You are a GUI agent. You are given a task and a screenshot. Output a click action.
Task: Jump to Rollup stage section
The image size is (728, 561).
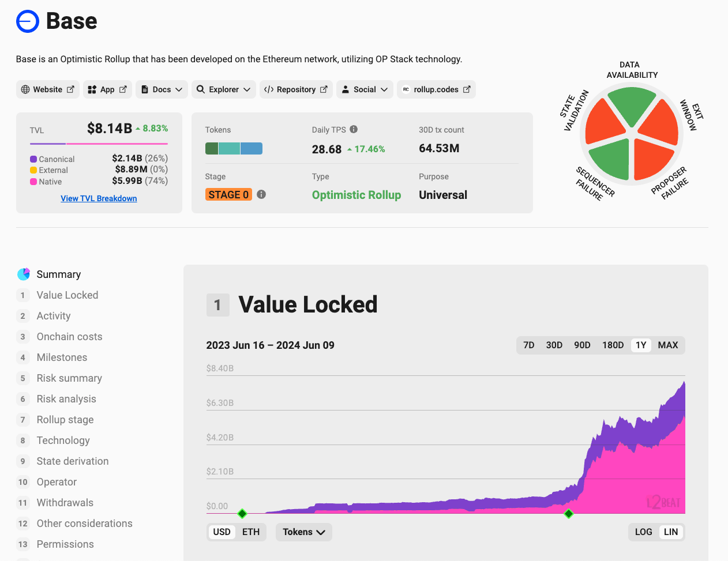coord(65,420)
